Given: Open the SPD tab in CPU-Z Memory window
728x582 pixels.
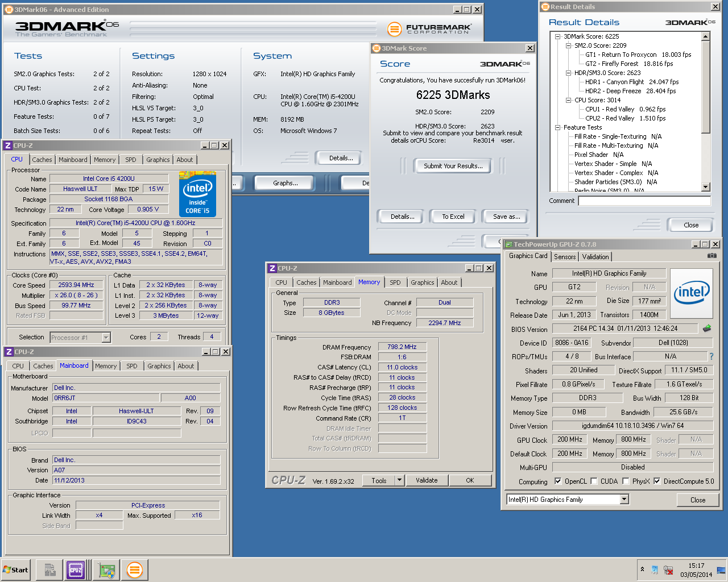Looking at the screenshot, I should [395, 282].
